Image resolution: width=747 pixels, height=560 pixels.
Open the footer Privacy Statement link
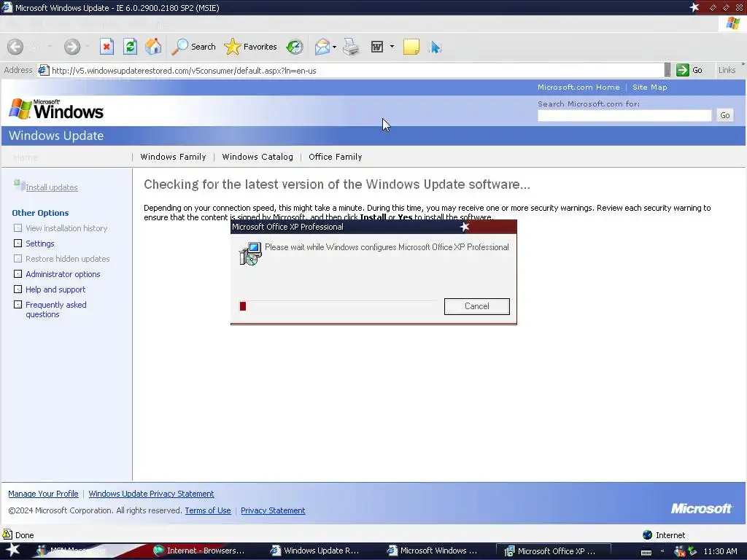[x=273, y=510]
